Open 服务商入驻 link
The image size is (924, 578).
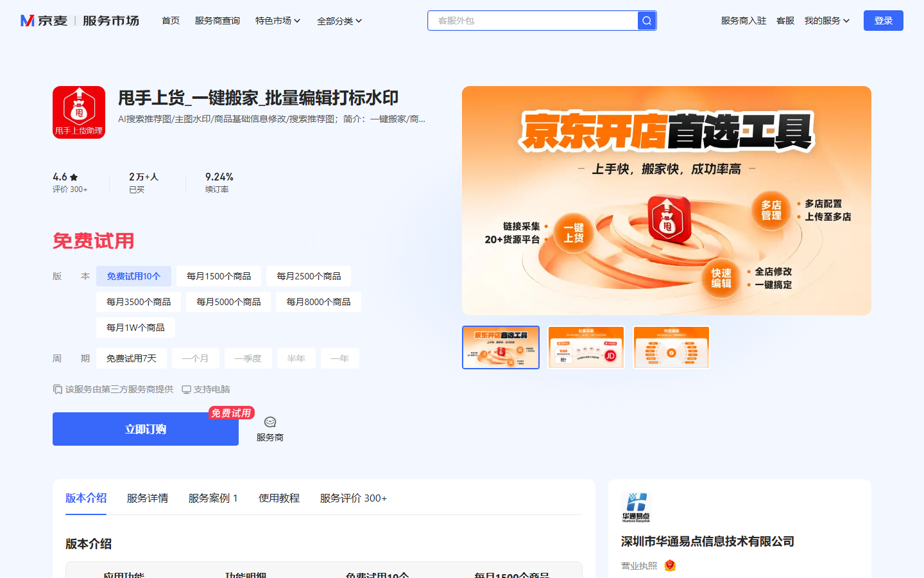[x=744, y=21]
